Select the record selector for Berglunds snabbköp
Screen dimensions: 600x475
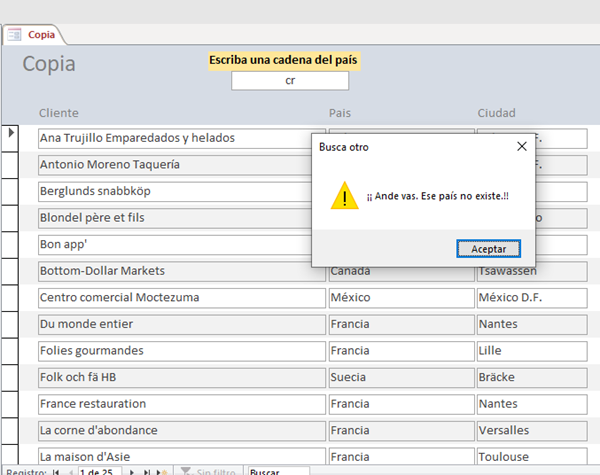[x=10, y=191]
